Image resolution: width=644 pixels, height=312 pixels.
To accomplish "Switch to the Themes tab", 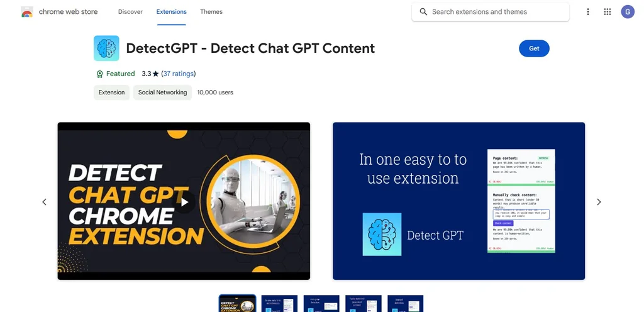I will 211,12.
